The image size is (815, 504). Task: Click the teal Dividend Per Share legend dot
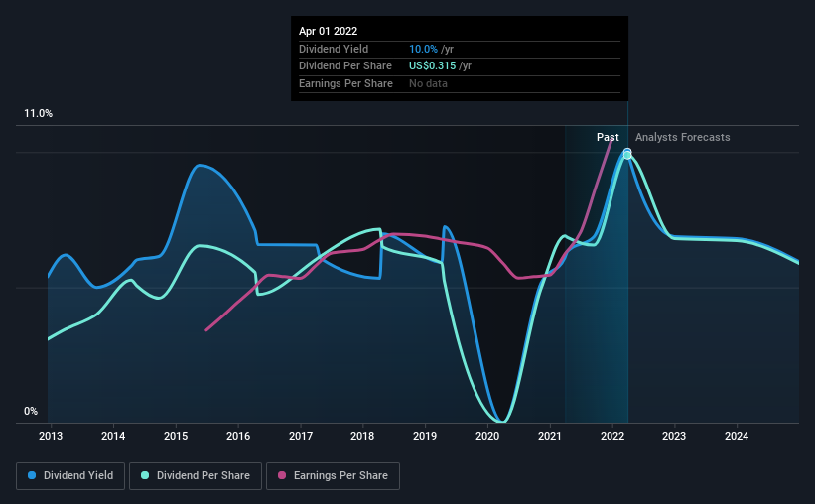(x=145, y=475)
